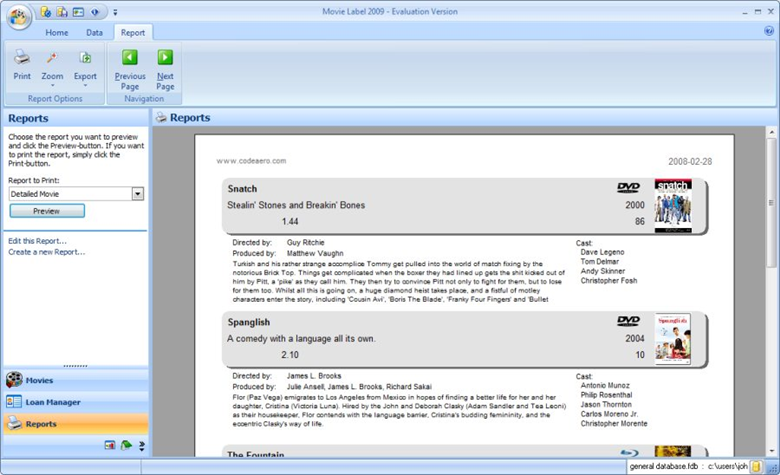
Task: Click the database icon in status bar
Action: [x=757, y=467]
